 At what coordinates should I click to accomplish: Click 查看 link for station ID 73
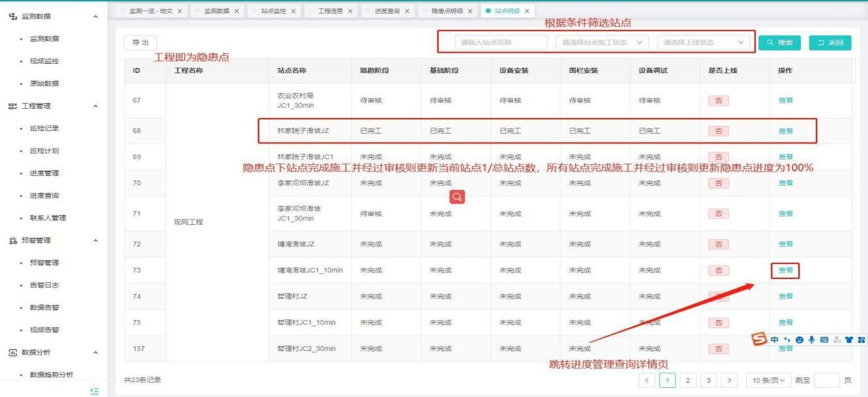(x=785, y=271)
